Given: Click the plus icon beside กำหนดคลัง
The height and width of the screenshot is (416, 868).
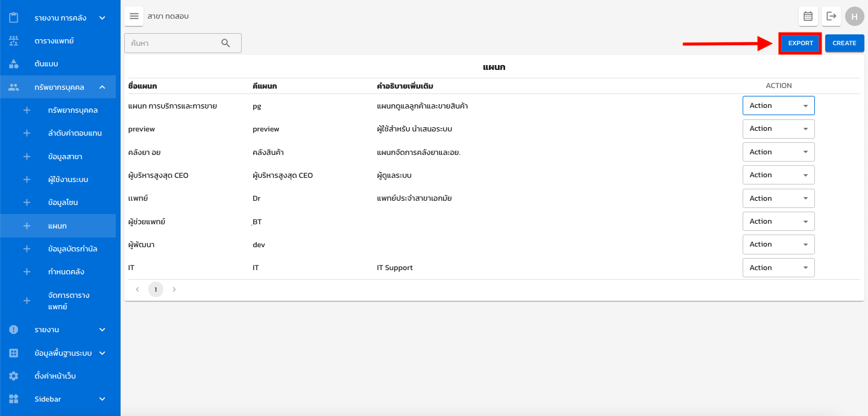Looking at the screenshot, I should tap(27, 272).
